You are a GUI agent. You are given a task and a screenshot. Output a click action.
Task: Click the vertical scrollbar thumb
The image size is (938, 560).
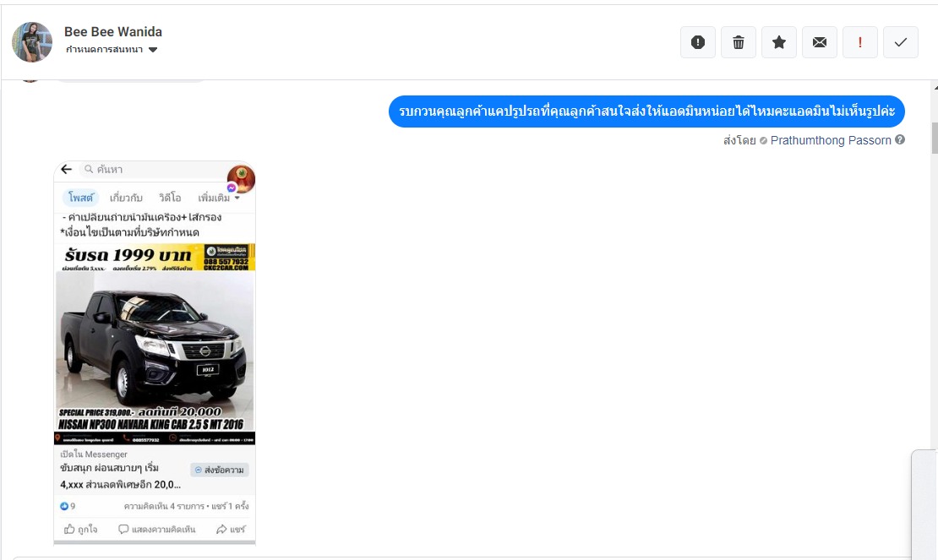(935, 138)
